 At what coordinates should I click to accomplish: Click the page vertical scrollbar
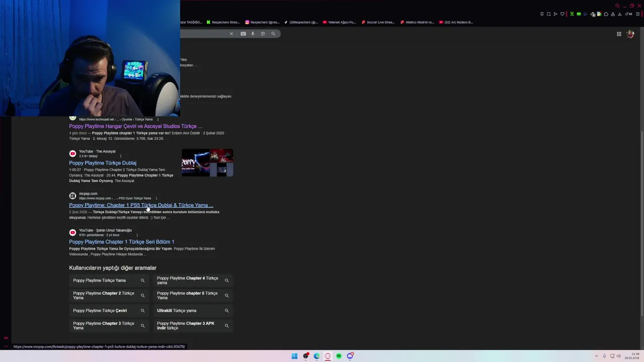click(x=641, y=224)
